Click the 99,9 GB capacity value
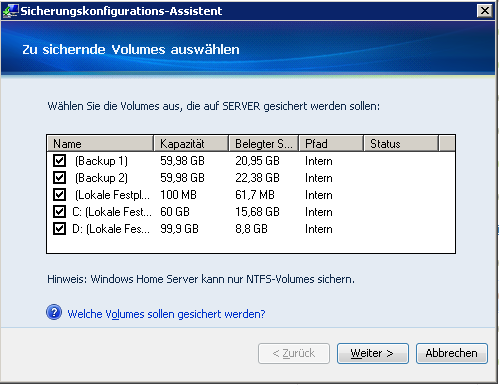499x385 pixels. click(179, 229)
